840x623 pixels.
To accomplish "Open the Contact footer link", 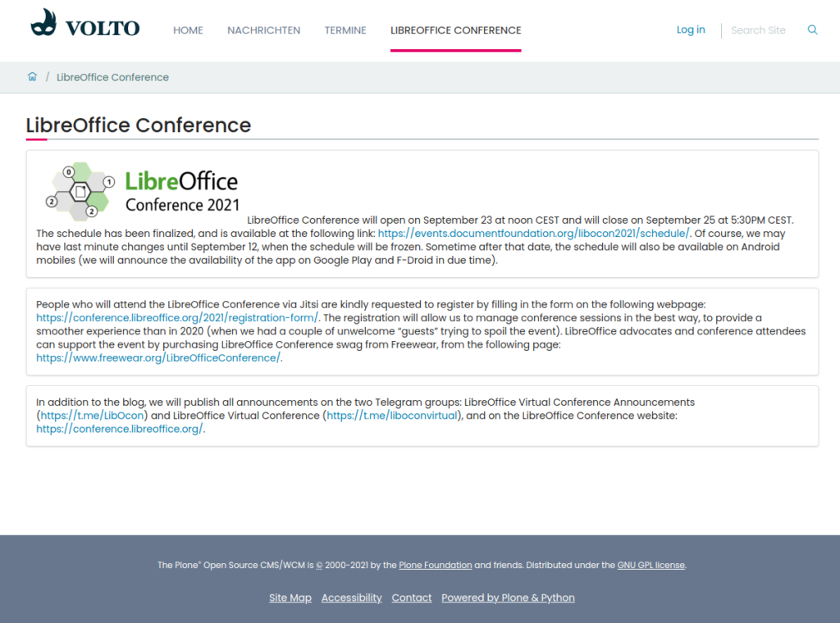I will [412, 598].
